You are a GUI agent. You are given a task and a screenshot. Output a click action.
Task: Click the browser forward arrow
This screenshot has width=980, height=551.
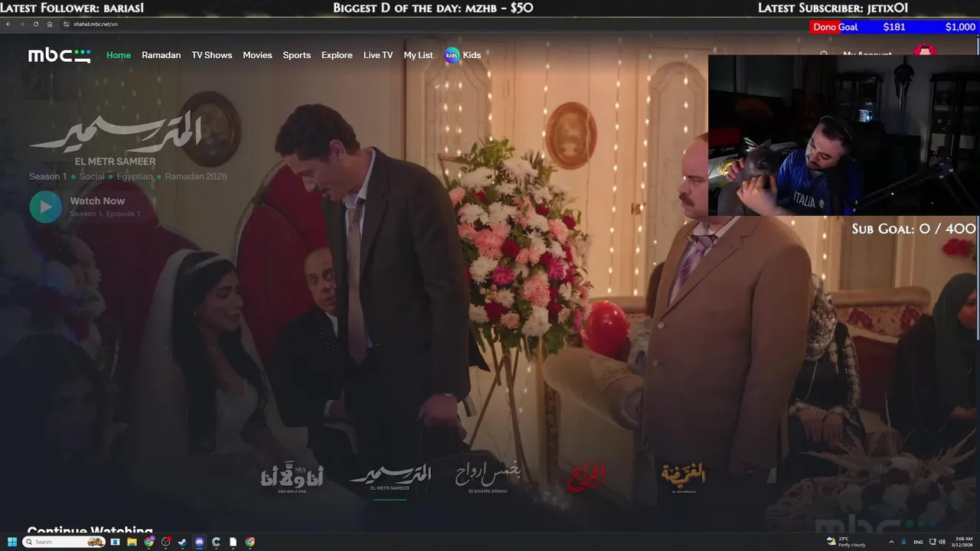(21, 24)
